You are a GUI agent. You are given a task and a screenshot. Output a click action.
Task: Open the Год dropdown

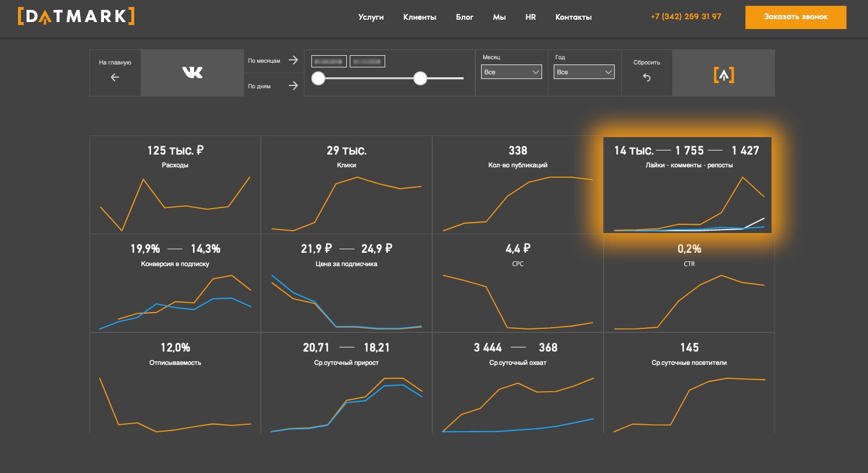(x=584, y=72)
